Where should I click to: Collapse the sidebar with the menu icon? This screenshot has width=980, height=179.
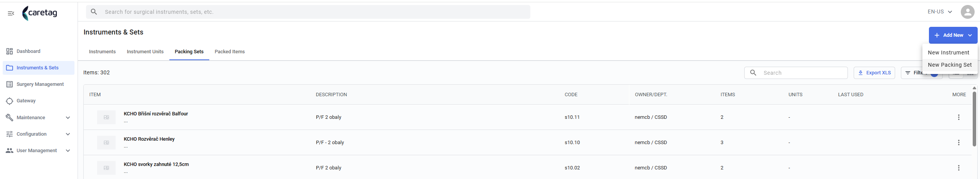[x=11, y=13]
